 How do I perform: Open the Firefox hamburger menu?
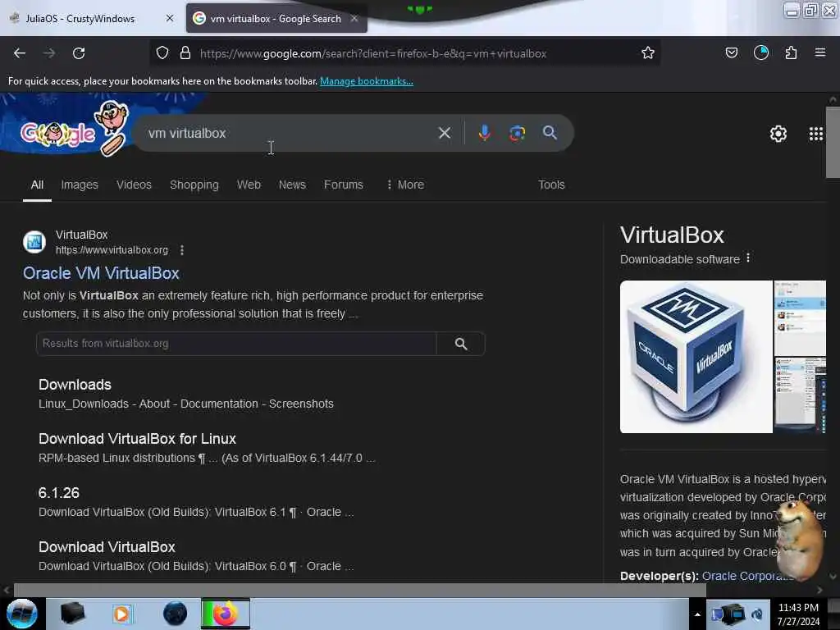click(x=820, y=52)
